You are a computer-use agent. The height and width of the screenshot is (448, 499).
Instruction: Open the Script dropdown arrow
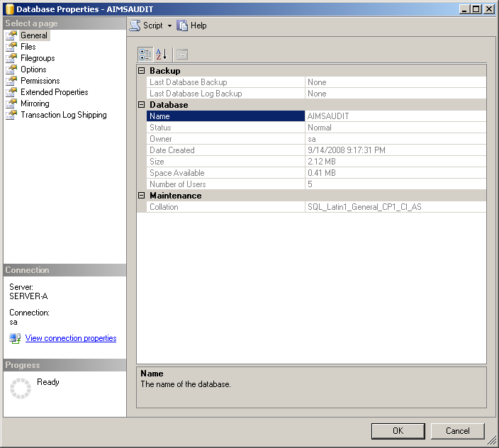point(170,26)
